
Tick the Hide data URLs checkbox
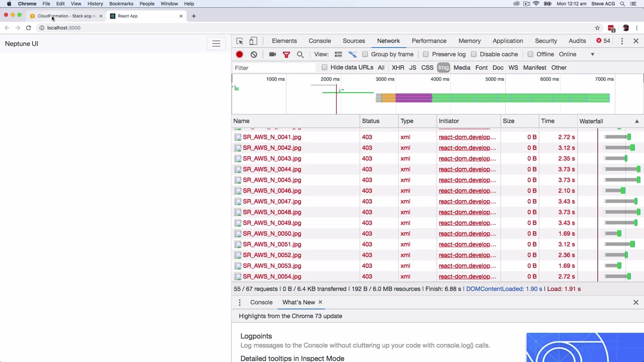pyautogui.click(x=325, y=67)
